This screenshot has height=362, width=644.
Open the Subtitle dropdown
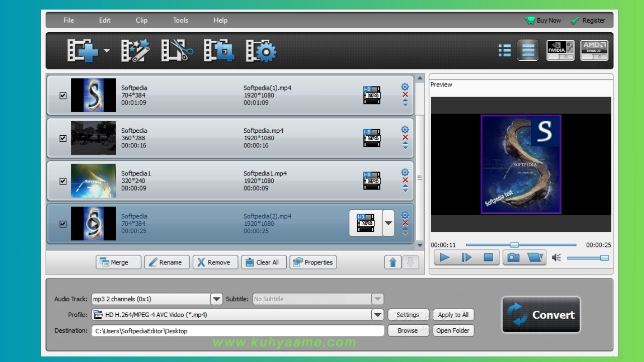click(378, 299)
